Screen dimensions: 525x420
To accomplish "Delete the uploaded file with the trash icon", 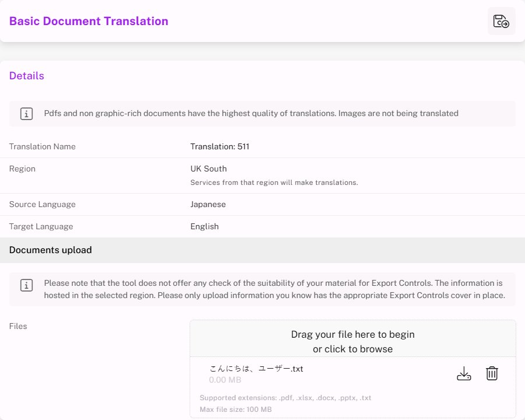I will tap(492, 374).
